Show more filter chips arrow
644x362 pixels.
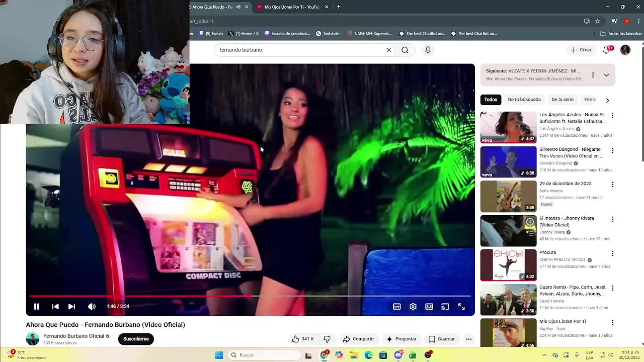point(607,100)
